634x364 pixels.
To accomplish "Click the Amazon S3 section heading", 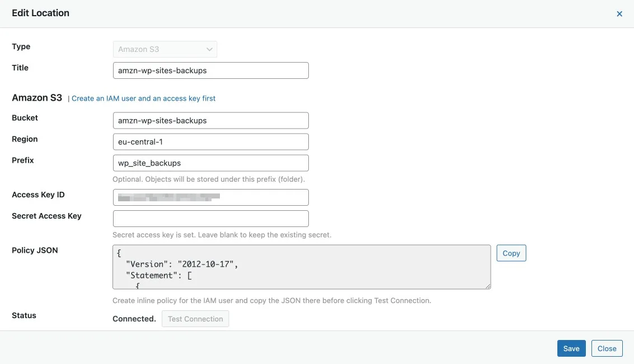I will point(37,98).
